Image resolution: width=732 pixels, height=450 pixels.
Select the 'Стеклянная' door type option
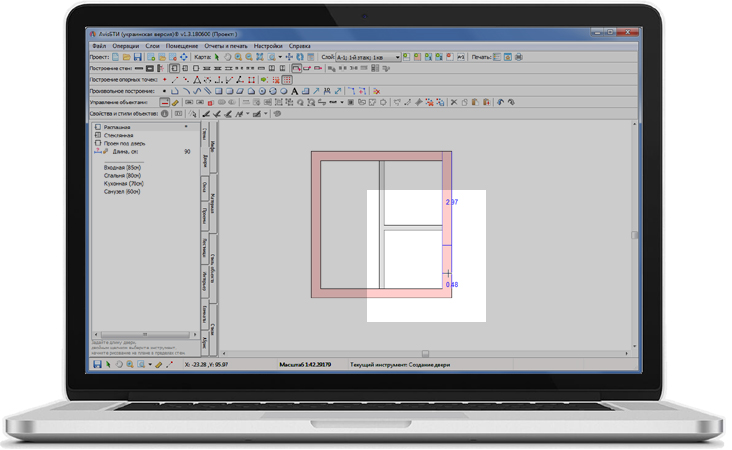point(118,135)
